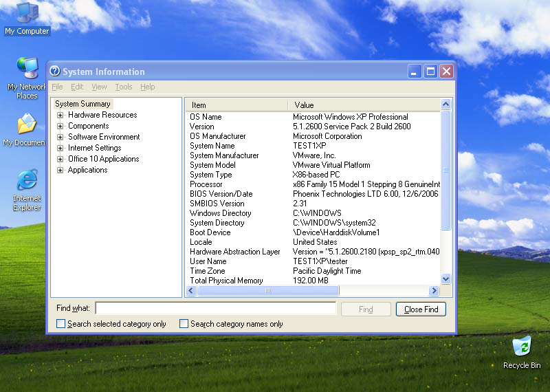Select the Software Environment label
This screenshot has width=550, height=392.
coord(104,137)
